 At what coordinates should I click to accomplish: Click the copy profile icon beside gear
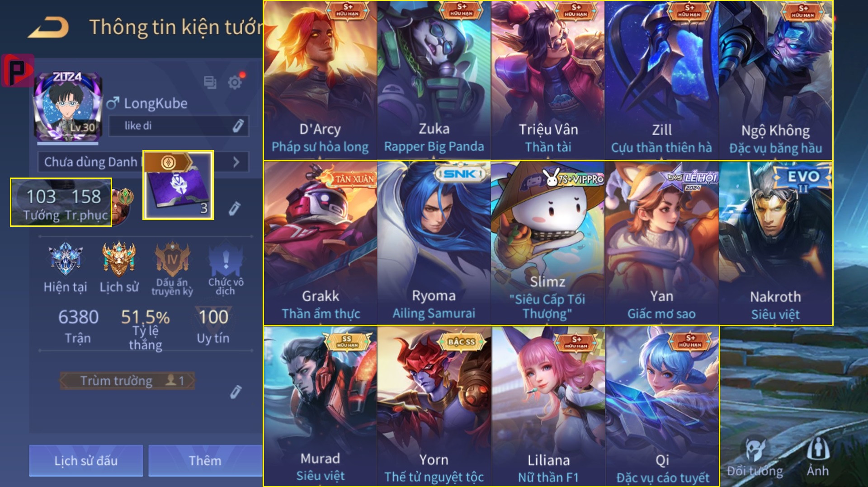[210, 83]
